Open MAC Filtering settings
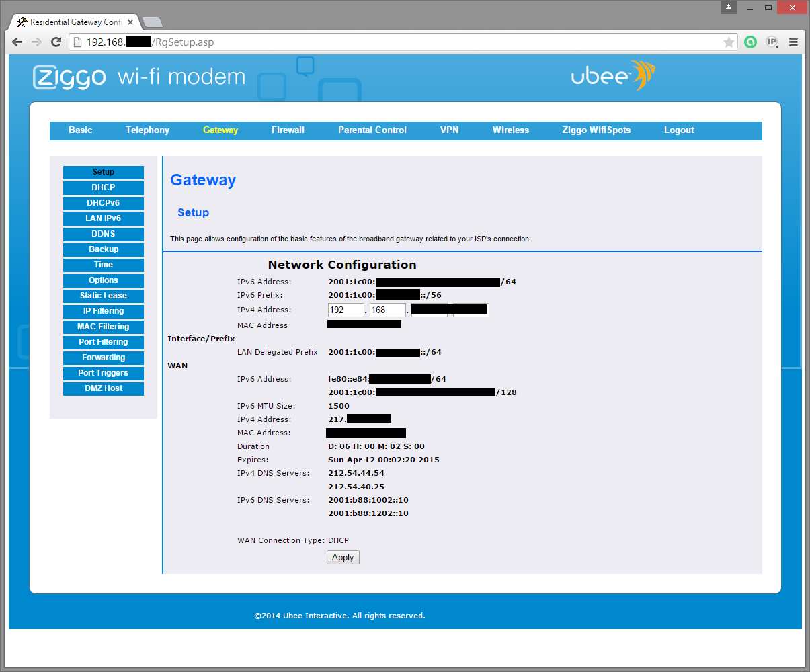Viewport: 810px width, 672px height. [104, 327]
